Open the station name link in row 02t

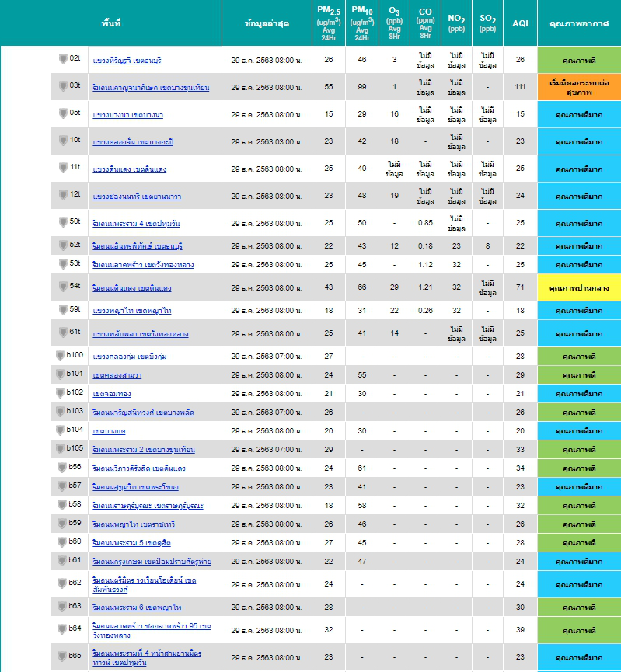(x=127, y=61)
